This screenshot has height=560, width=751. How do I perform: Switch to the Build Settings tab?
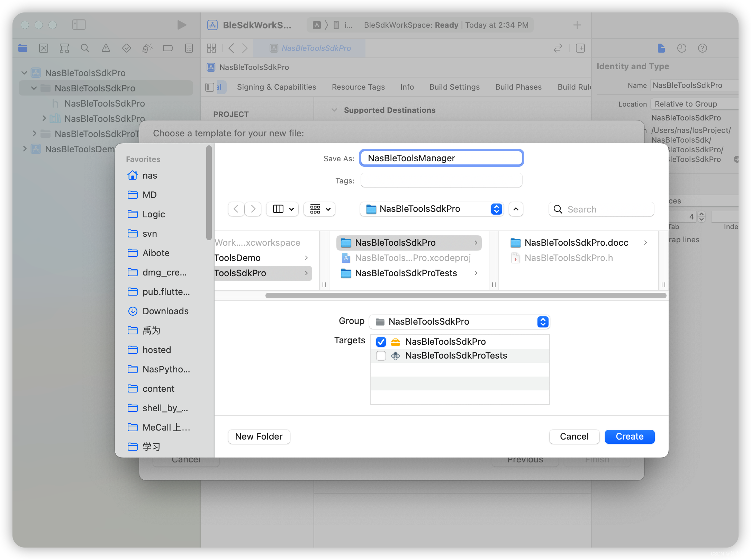454,87
